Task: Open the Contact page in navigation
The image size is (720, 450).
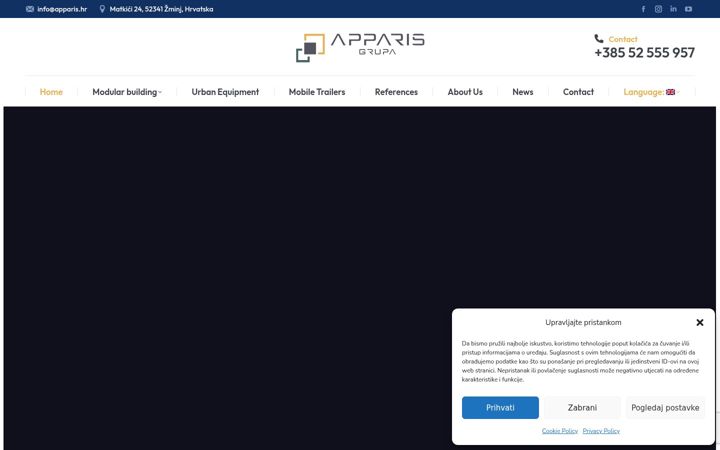Action: pos(578,92)
